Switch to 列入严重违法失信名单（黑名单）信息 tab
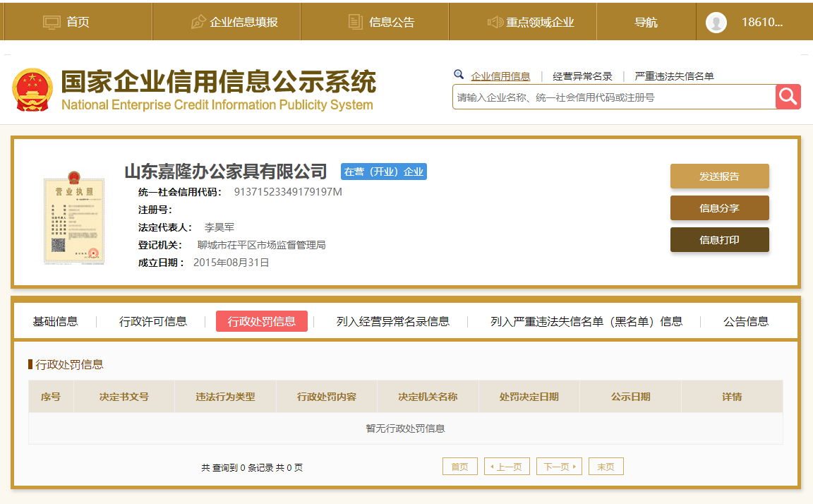 [586, 321]
